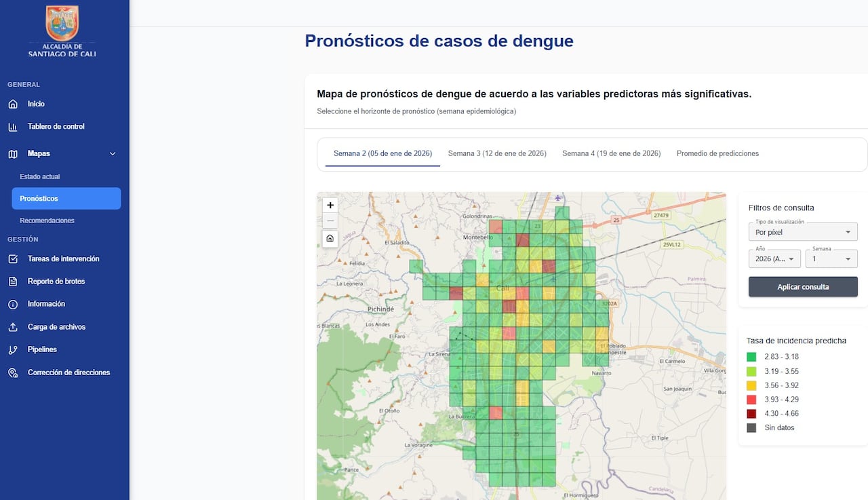Click the dark red 4.30 - 4.66 swatch
This screenshot has width=868, height=500.
751,414
